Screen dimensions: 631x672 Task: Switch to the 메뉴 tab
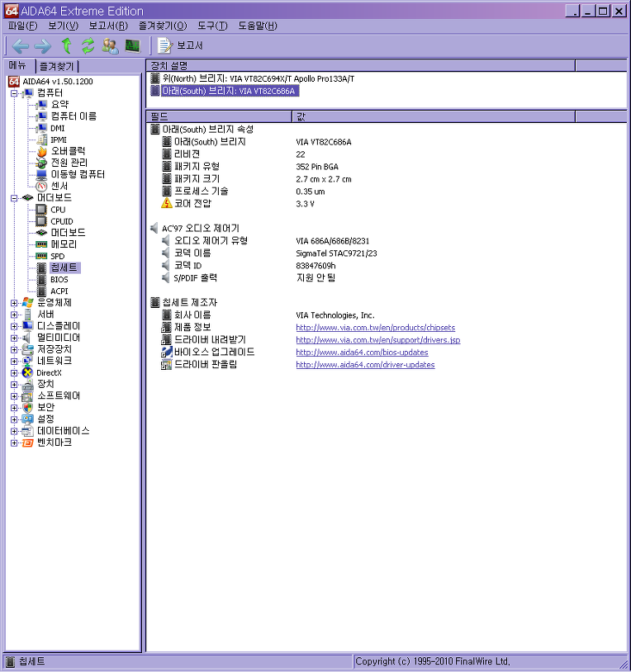[x=17, y=65]
